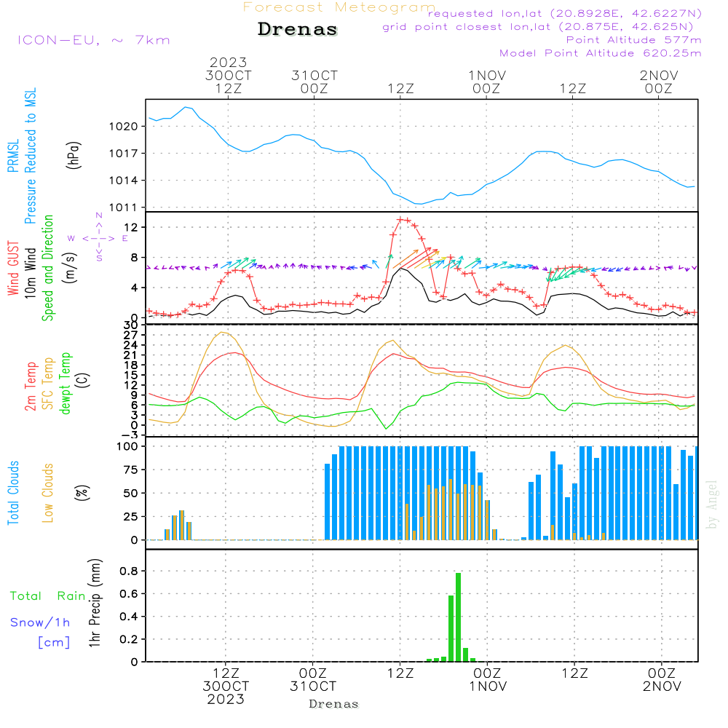Click the '1hr Precip (mm)' axis label
This screenshot has height=728, width=728.
point(95,603)
